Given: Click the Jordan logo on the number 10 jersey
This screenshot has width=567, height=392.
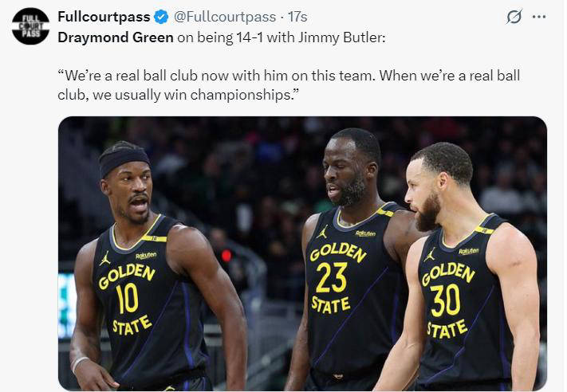Looking at the screenshot, I should [104, 258].
